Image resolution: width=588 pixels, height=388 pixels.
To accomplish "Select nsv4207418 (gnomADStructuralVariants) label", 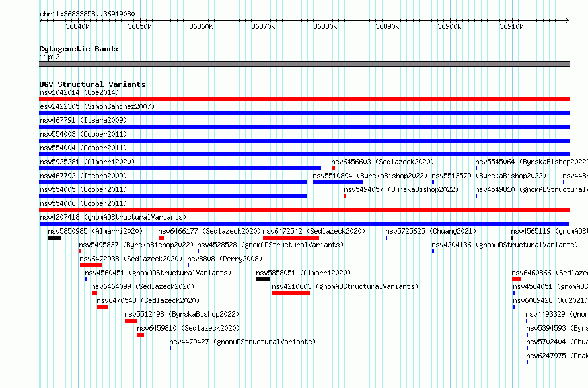I will [113, 217].
